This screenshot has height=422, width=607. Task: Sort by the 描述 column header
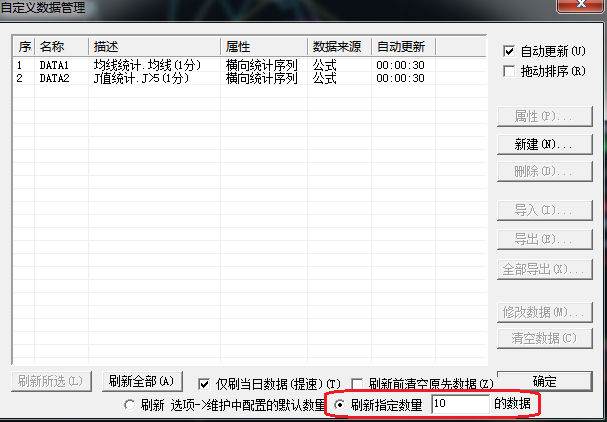click(x=154, y=47)
